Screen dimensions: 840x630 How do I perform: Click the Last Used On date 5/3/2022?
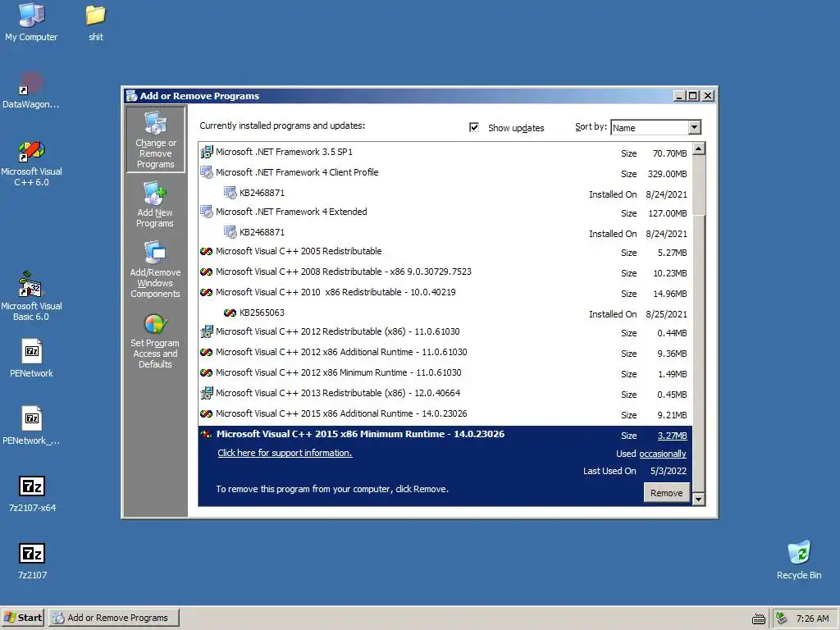click(668, 471)
